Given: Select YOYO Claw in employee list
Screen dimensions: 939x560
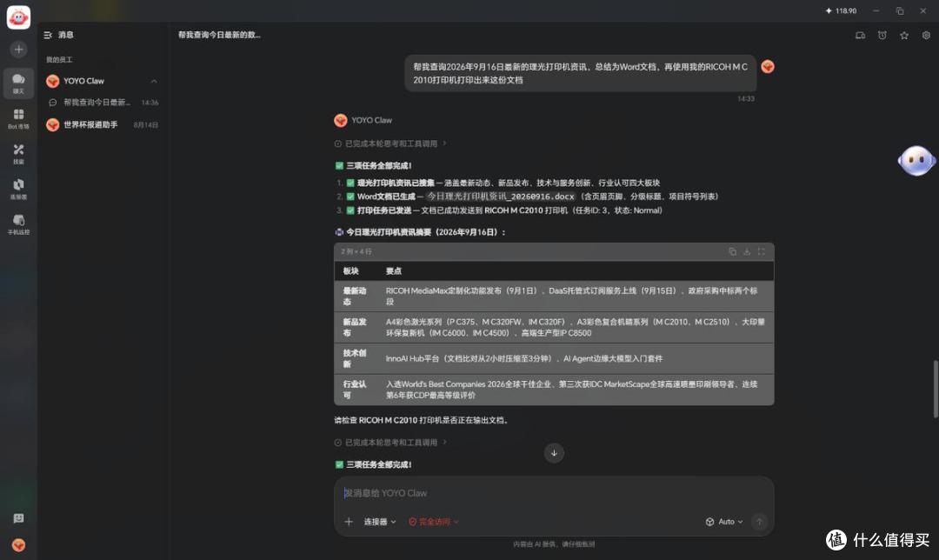Looking at the screenshot, I should 102,81.
